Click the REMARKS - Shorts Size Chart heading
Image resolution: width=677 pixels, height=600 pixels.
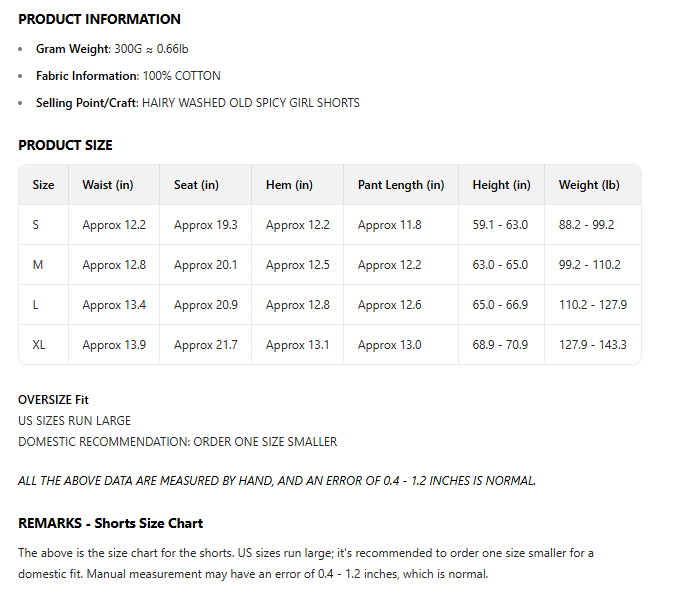(x=110, y=523)
